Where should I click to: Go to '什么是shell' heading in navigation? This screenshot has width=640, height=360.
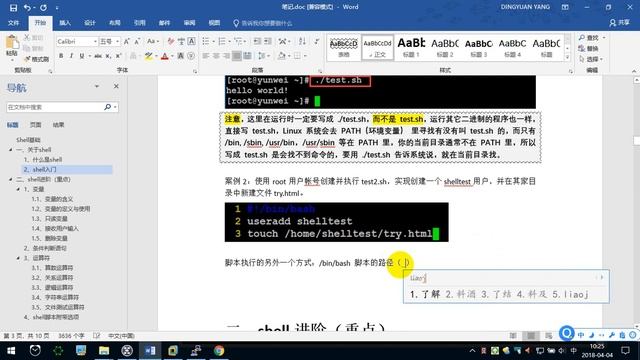[x=43, y=160]
